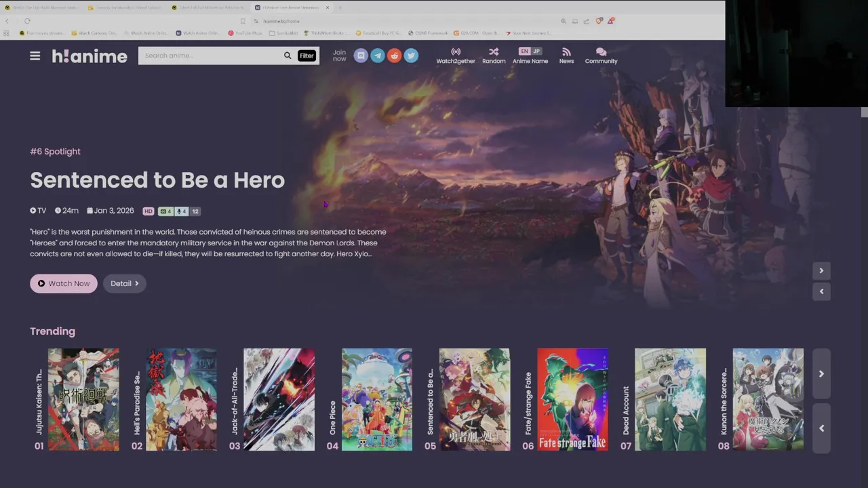Open the Reddit join link icon
Viewport: 868px width, 488px height.
[395, 56]
